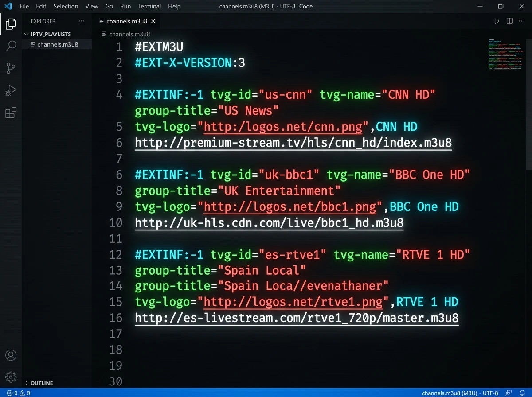Click the "us-cnn" tvg-id value
The height and width of the screenshot is (397, 532).
[x=286, y=95]
